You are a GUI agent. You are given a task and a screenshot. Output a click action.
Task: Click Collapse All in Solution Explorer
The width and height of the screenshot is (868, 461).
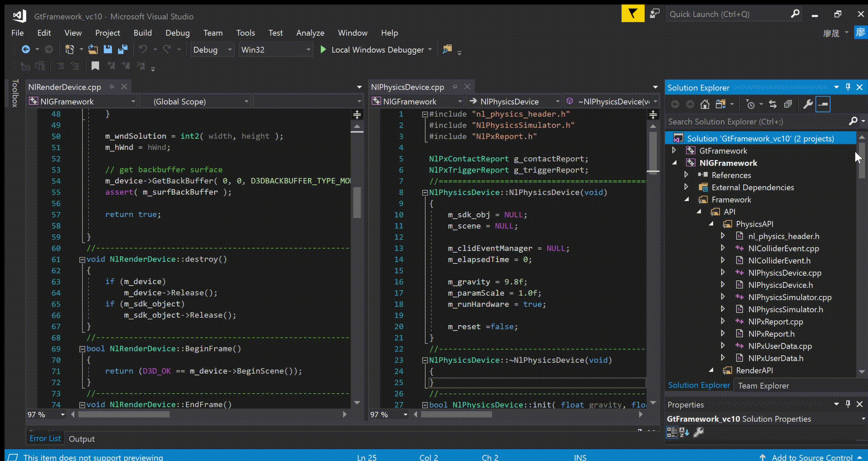[788, 104]
